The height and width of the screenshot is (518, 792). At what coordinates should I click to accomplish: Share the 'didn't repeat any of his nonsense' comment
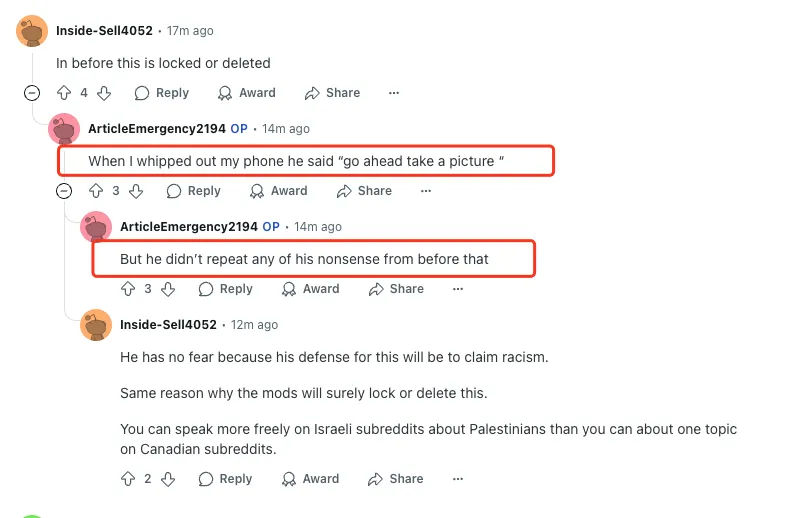396,289
